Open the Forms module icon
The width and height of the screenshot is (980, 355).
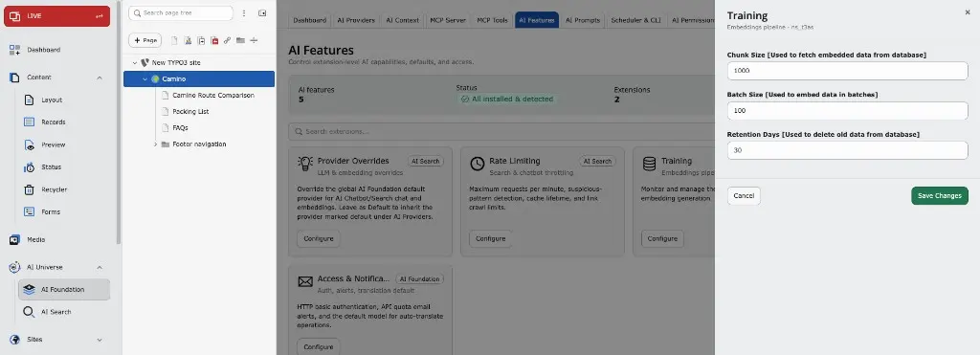[x=29, y=211]
